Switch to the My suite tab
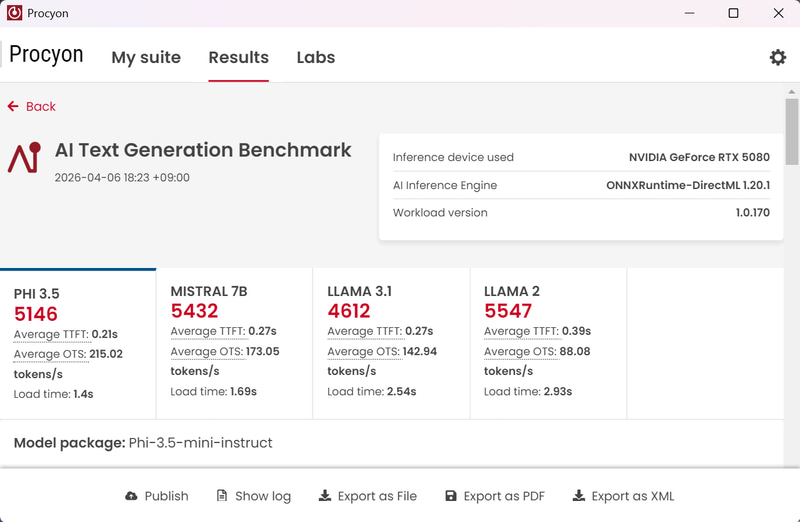This screenshot has width=800, height=522. click(146, 58)
